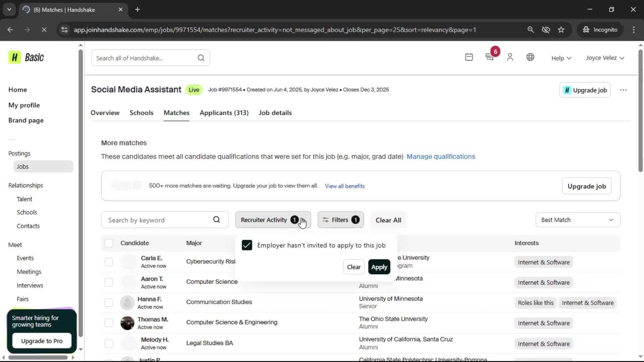Click Upgrade to Pro button
The image size is (644, 362).
[x=42, y=341]
